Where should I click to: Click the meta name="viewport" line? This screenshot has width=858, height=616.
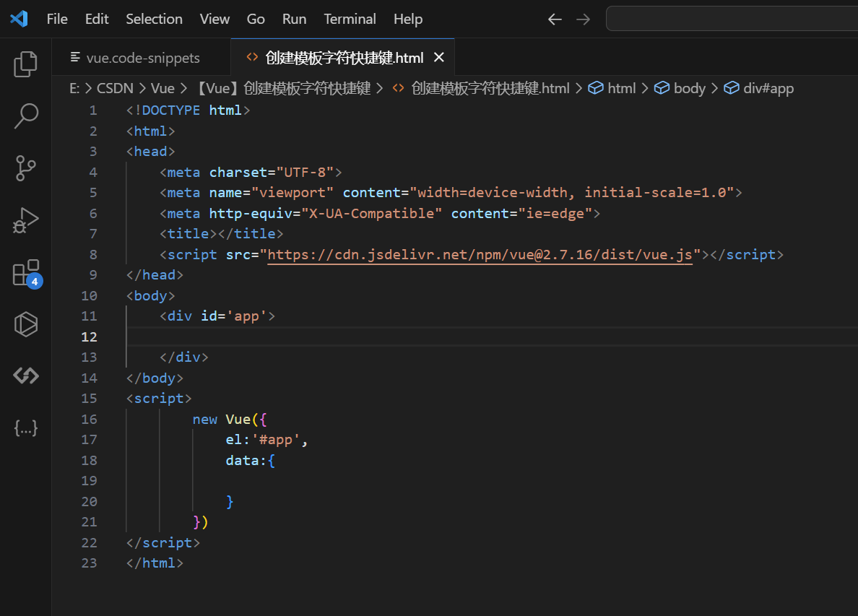pos(451,193)
